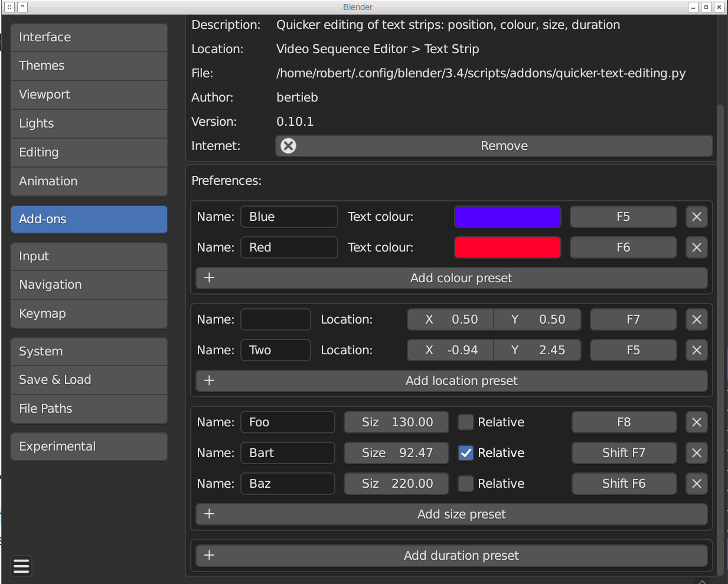Edit the Baz preset name field
728x584 pixels.
point(288,484)
